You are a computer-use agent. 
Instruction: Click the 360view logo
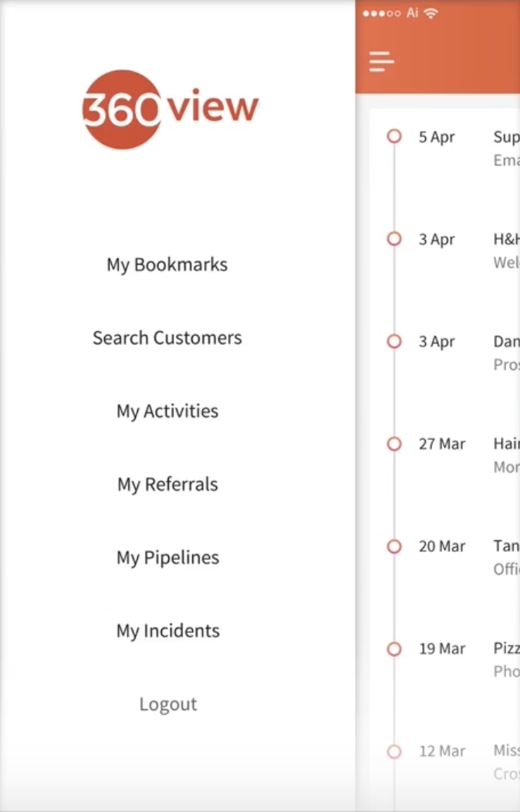[x=170, y=109]
